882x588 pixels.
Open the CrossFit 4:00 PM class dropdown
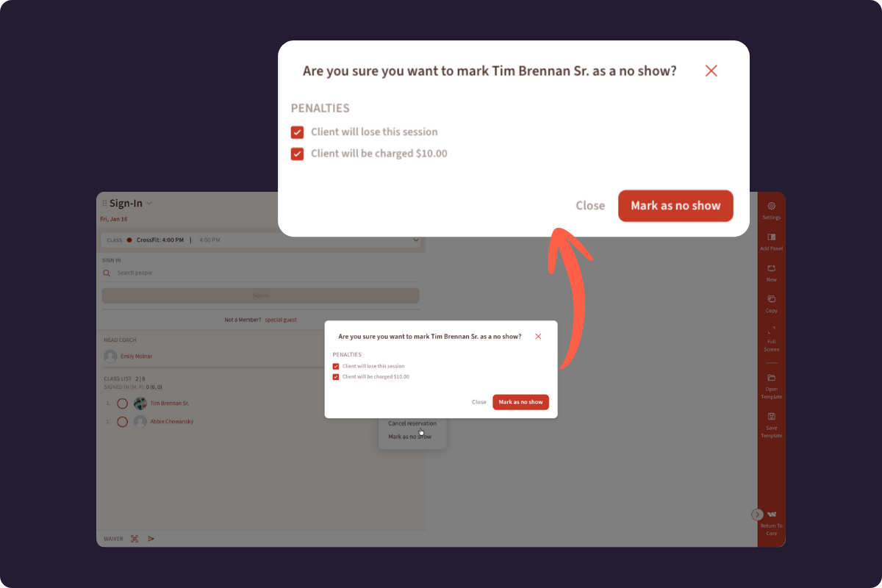415,240
